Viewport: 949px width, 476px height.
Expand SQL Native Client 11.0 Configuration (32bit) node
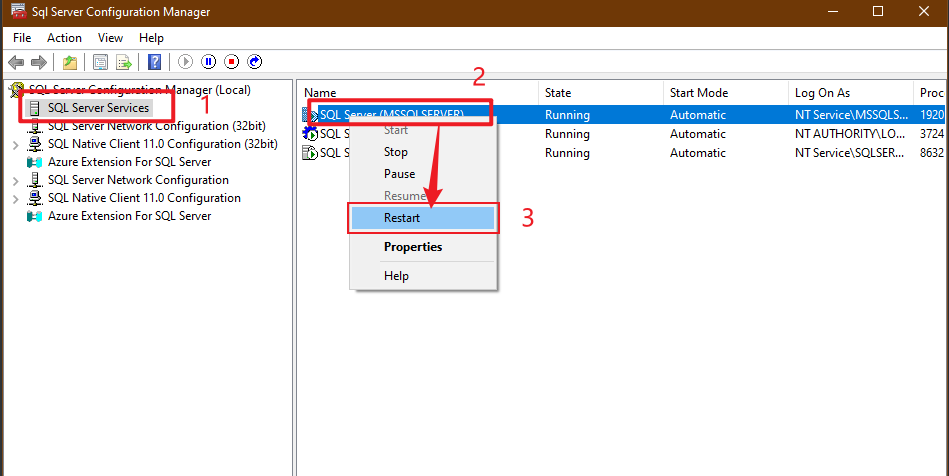16,145
